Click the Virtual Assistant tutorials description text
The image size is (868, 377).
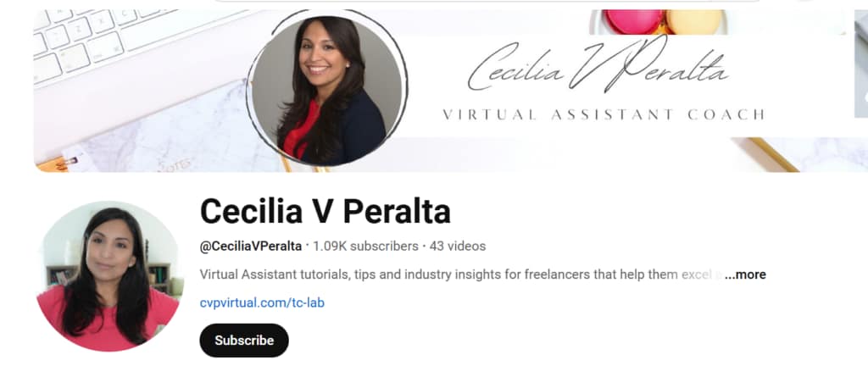tap(459, 274)
